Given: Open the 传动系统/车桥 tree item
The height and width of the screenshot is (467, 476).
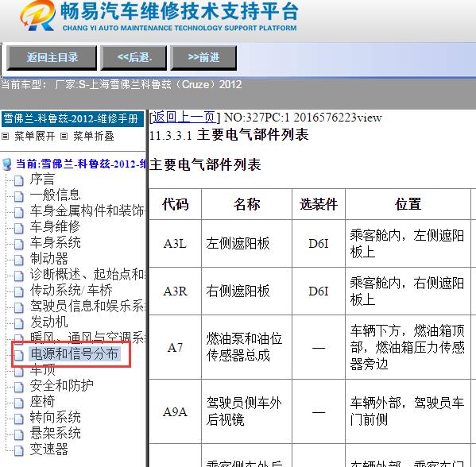Looking at the screenshot, I should 71,290.
